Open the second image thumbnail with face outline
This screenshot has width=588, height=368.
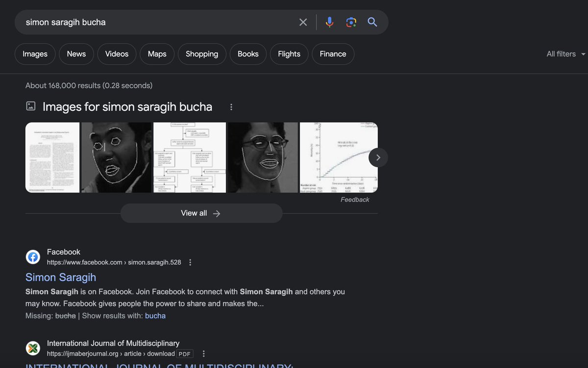pos(117,157)
